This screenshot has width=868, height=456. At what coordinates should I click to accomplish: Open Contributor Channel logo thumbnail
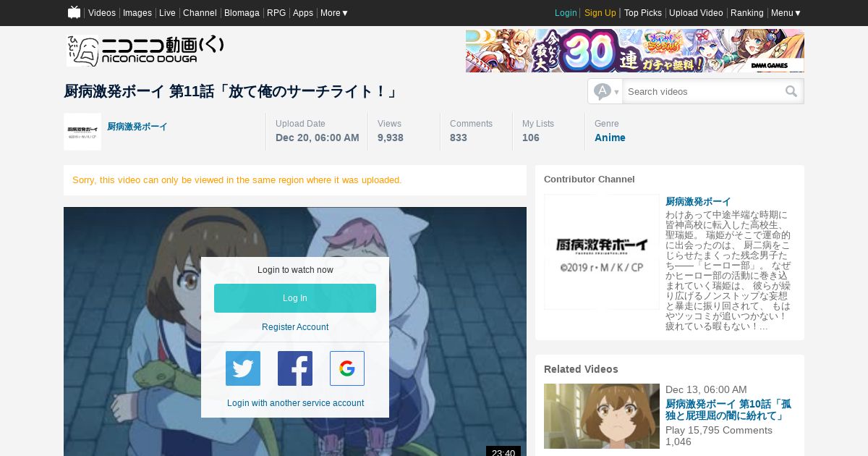(x=602, y=252)
